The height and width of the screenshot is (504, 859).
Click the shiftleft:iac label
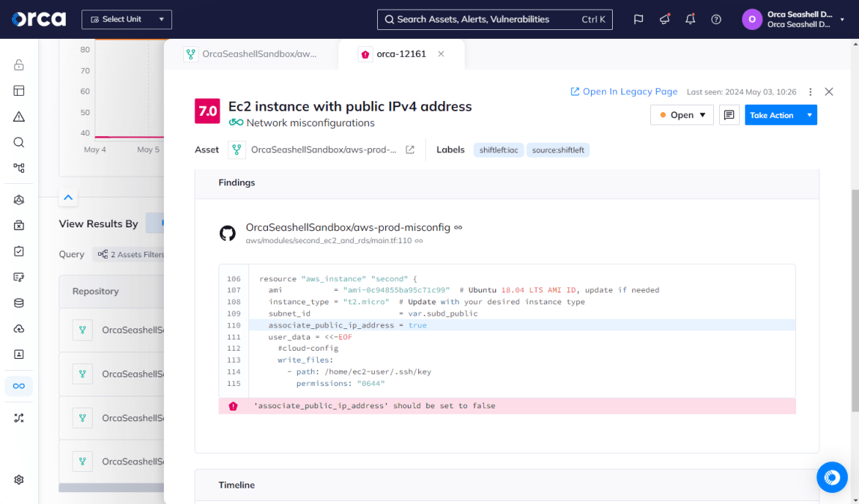pos(498,150)
